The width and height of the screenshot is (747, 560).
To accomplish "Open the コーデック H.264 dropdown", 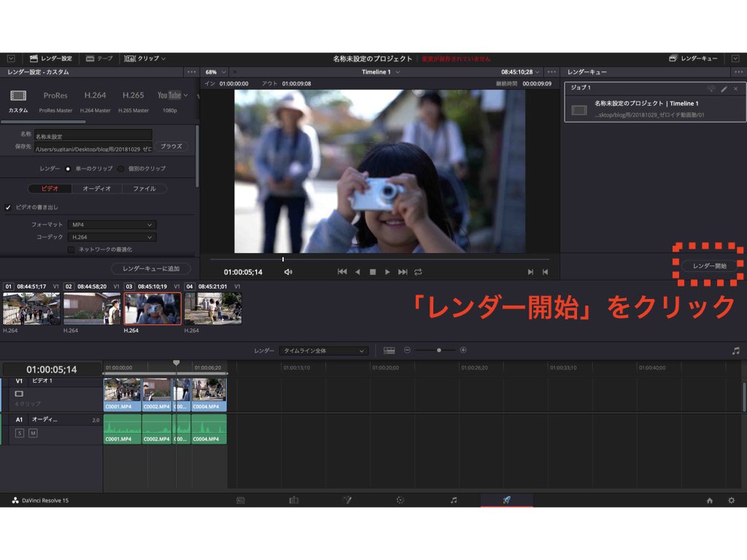I will pos(112,237).
